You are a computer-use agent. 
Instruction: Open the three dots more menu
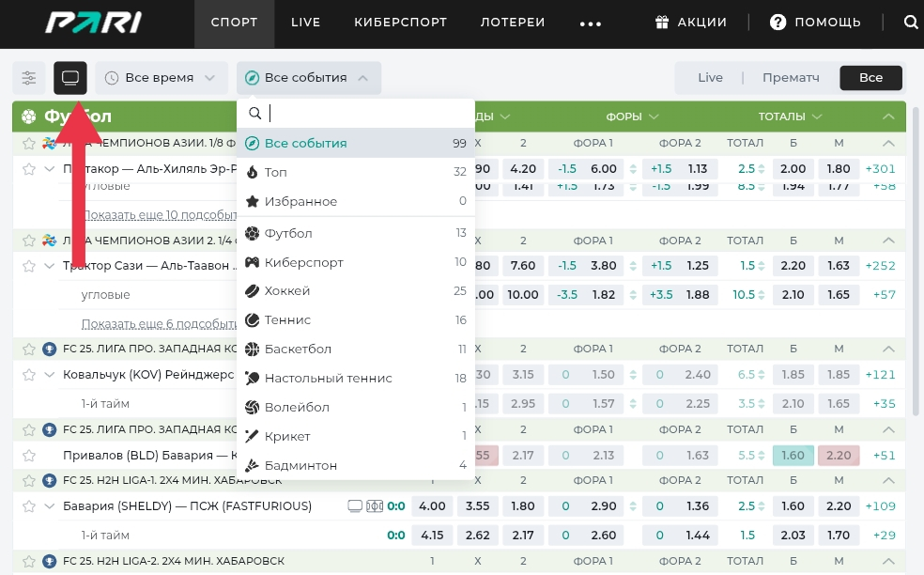pos(590,23)
